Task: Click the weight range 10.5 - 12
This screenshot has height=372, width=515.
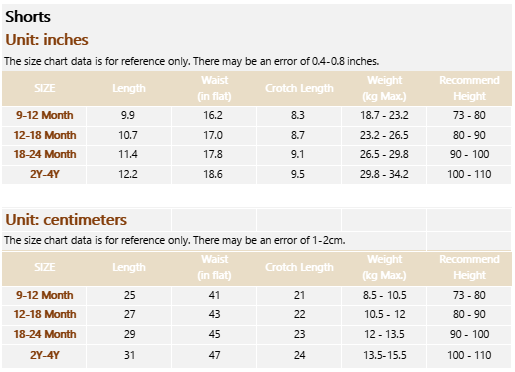Action: [x=385, y=314]
